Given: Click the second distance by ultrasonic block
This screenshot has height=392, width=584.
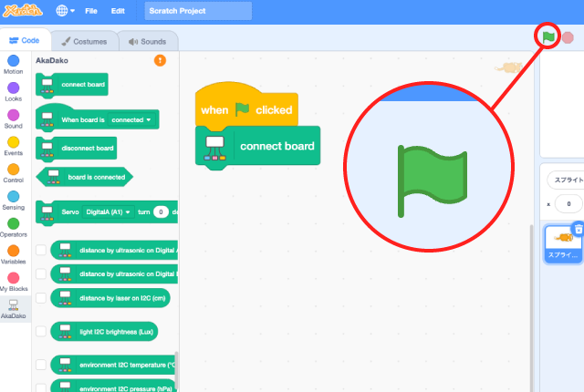Looking at the screenshot, I should tap(114, 274).
